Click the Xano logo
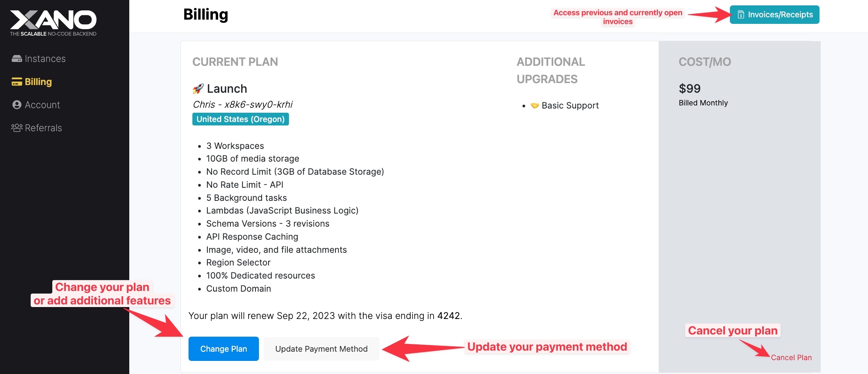This screenshot has width=868, height=374. 53,23
